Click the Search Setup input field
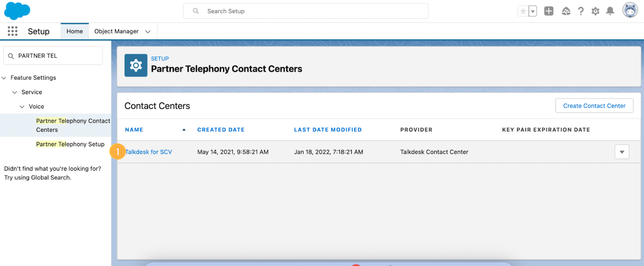The height and width of the screenshot is (266, 644). (x=305, y=11)
